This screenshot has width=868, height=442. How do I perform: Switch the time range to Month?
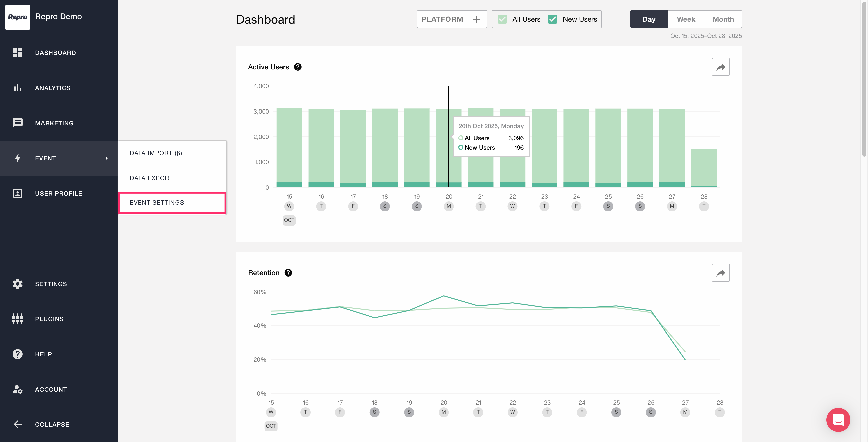coord(723,19)
